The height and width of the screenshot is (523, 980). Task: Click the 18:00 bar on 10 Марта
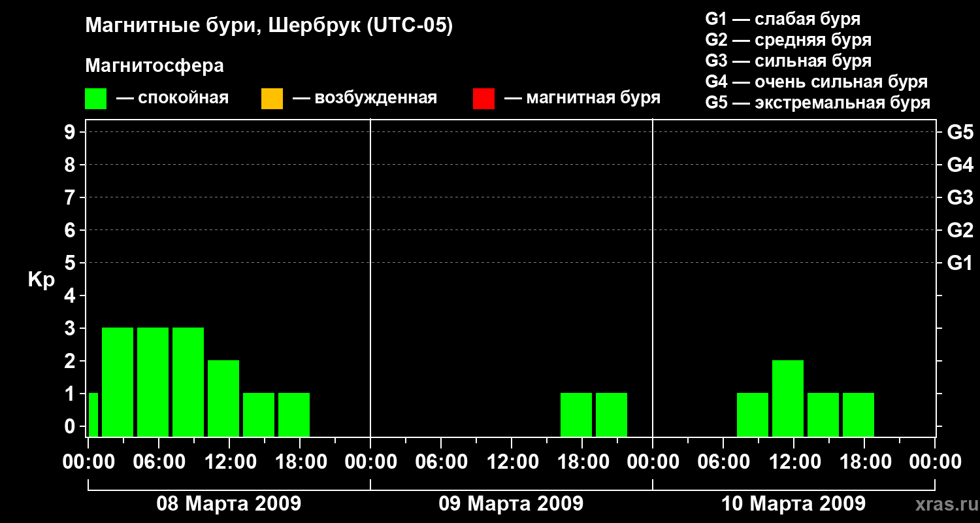[858, 414]
